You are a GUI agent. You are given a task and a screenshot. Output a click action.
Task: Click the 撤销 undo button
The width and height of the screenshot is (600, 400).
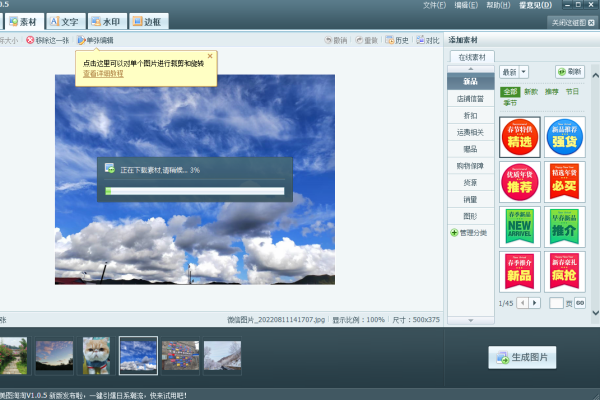336,40
